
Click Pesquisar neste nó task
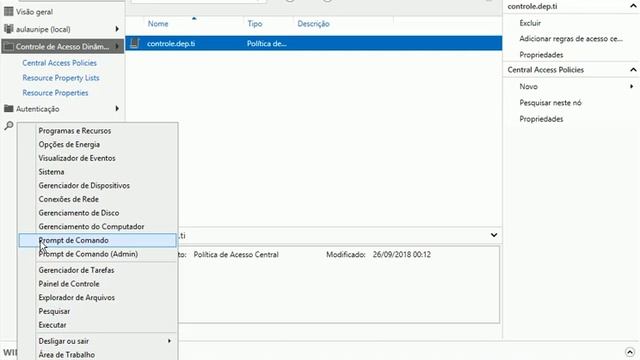coord(550,103)
